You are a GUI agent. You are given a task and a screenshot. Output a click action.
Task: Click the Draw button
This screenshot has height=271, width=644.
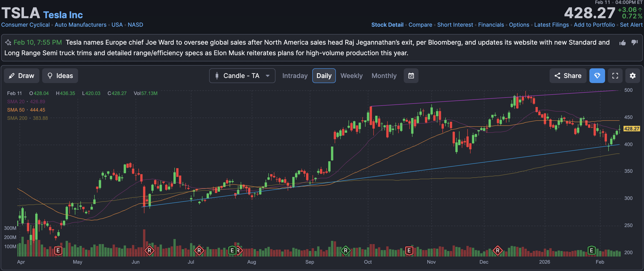coord(21,76)
